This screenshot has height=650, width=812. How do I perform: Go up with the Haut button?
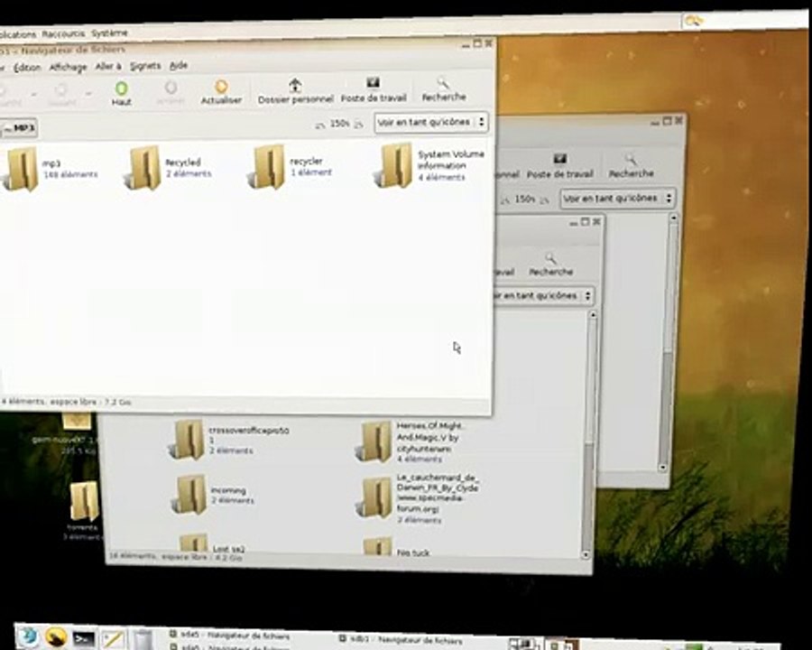(121, 93)
